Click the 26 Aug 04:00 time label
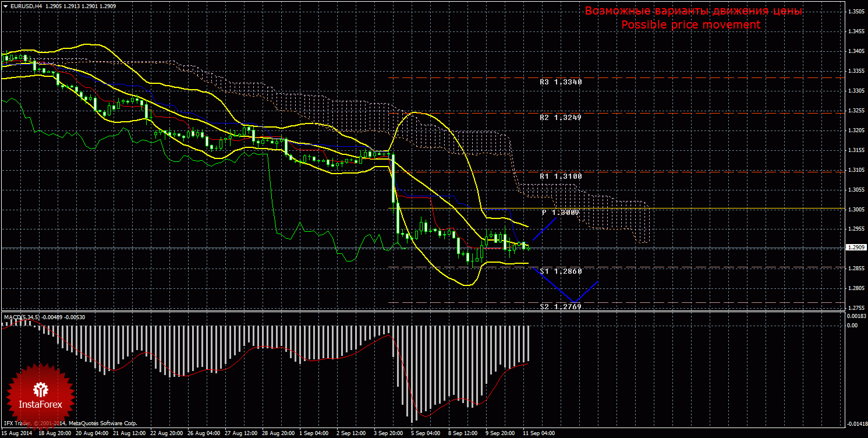The width and height of the screenshot is (868, 438). pyautogui.click(x=204, y=433)
